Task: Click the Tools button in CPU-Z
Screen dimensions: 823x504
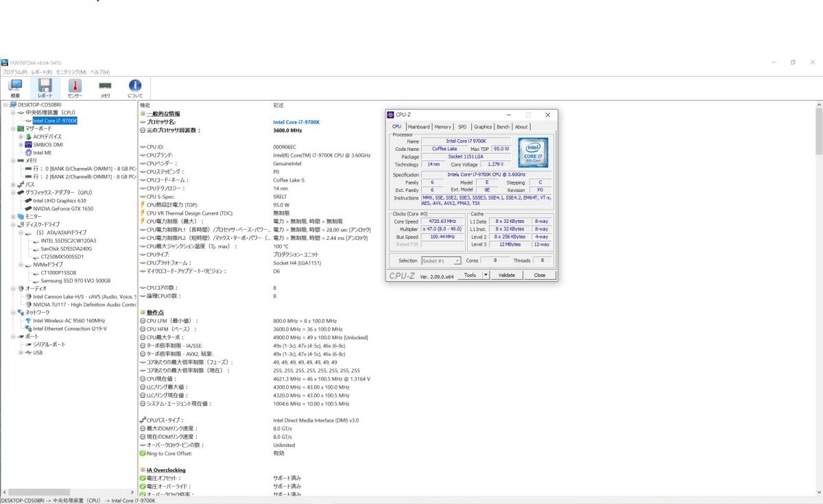Action: click(x=470, y=275)
